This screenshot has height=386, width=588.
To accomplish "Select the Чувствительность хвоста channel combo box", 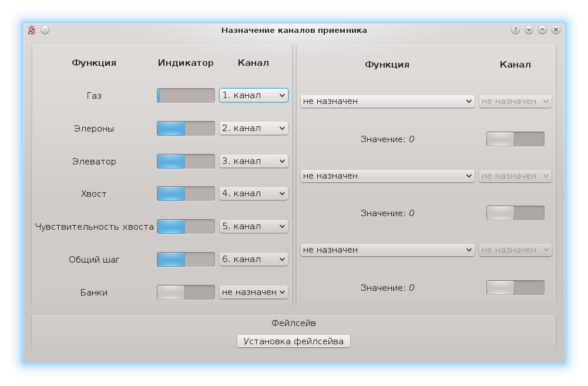I will coord(253,226).
